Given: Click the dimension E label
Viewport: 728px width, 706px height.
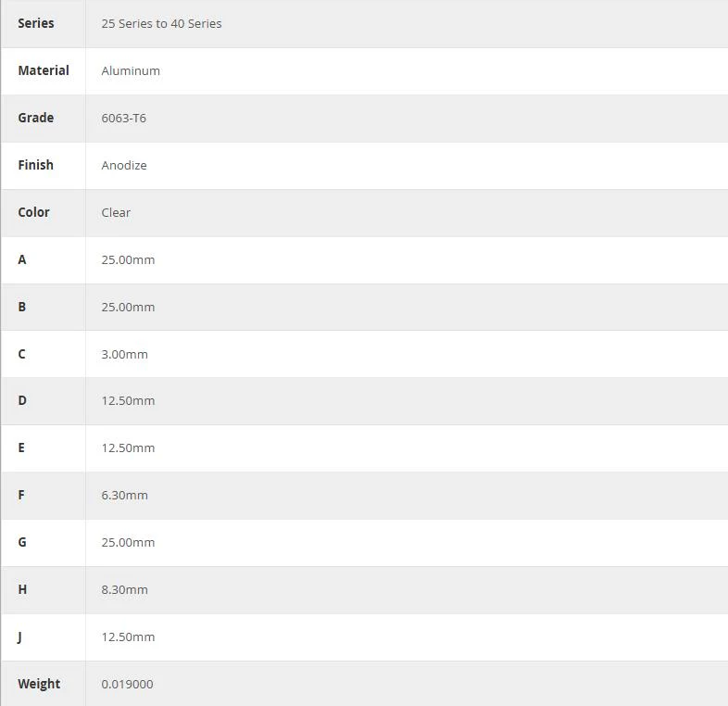Looking at the screenshot, I should (x=21, y=448).
